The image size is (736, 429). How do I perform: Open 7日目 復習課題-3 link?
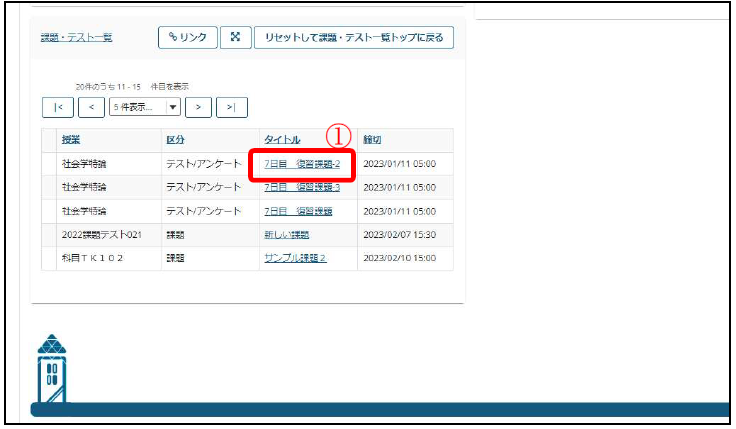tap(302, 187)
